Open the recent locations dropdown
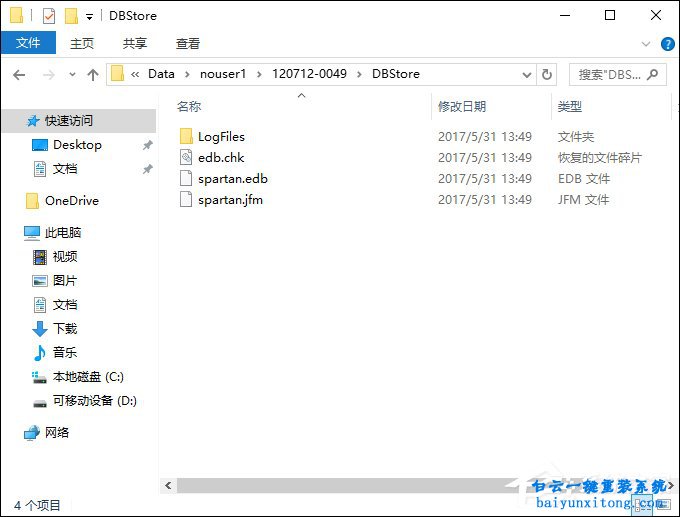This screenshot has width=680, height=517. tap(72, 75)
